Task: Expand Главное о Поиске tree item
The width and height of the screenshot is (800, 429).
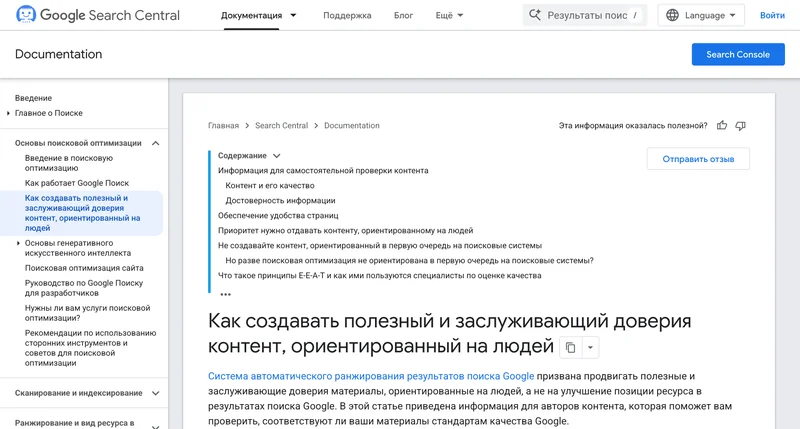Action: pos(8,113)
